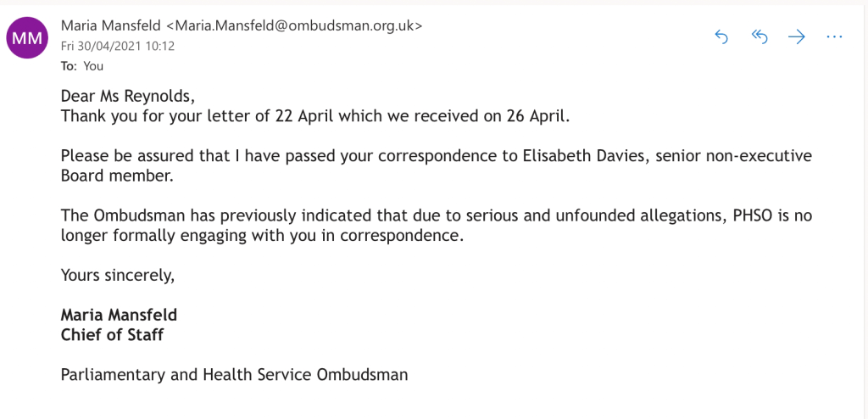Click the Reply arrow icon
This screenshot has width=868, height=419.
[721, 36]
